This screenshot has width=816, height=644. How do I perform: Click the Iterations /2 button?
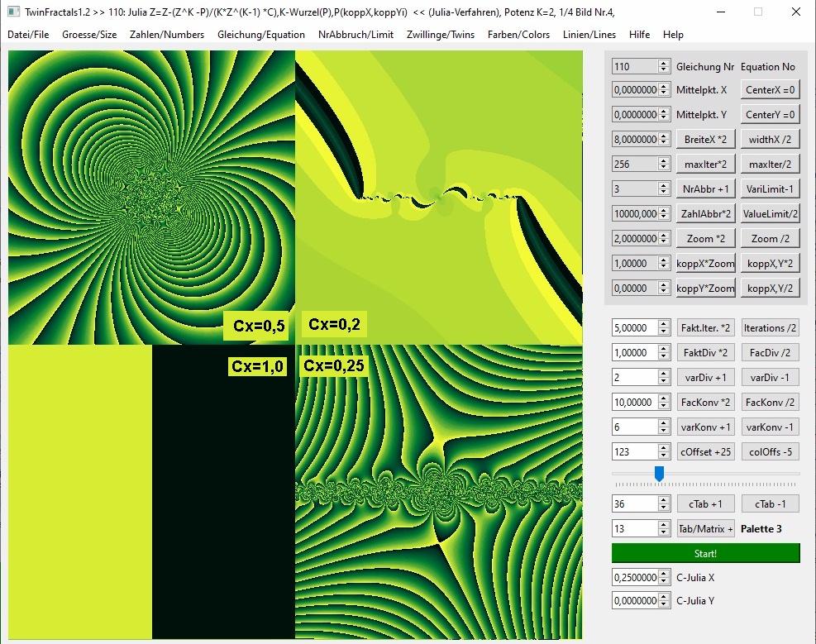click(771, 327)
